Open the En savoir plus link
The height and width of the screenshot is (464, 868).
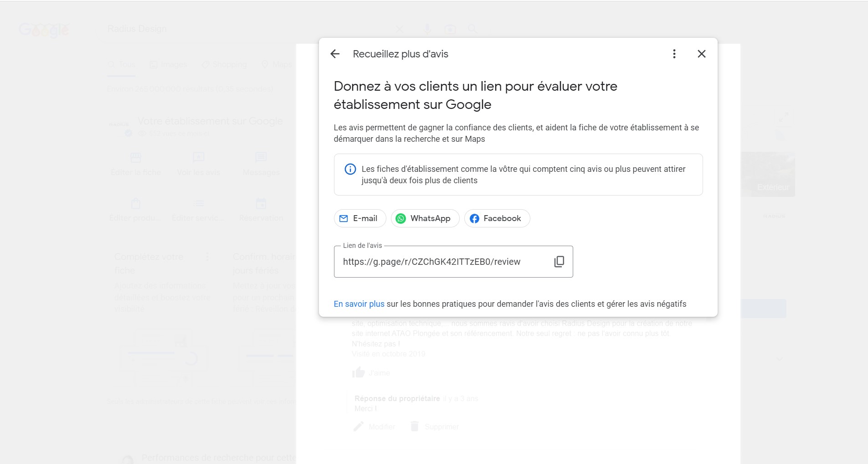pyautogui.click(x=359, y=304)
